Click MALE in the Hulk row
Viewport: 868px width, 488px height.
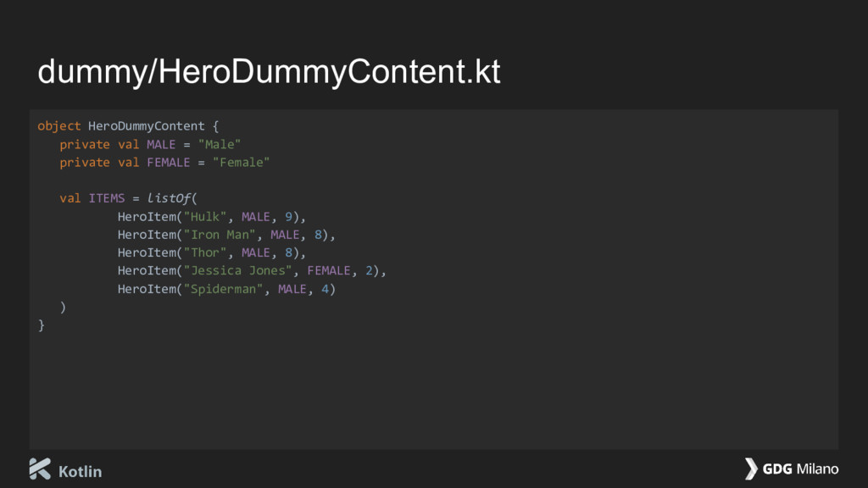256,216
